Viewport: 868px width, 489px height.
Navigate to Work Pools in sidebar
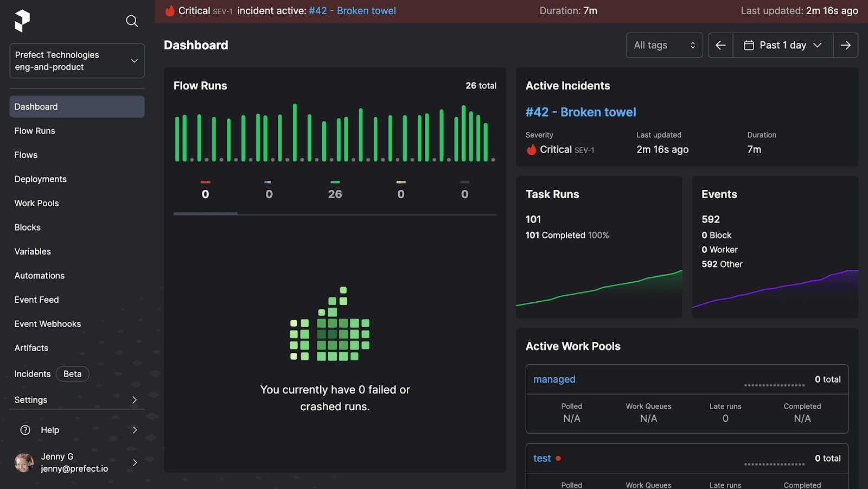tap(36, 203)
